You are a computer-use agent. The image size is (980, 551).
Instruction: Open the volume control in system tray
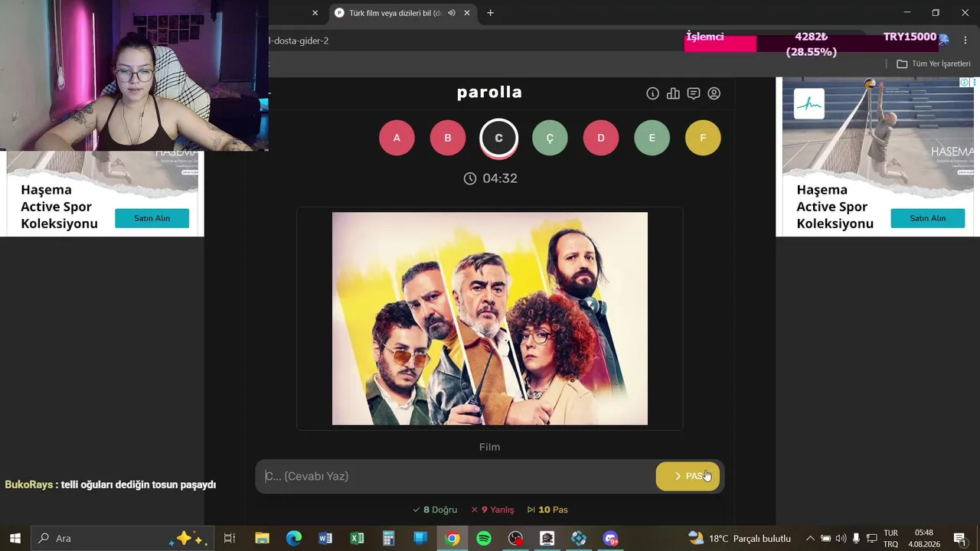tap(841, 538)
